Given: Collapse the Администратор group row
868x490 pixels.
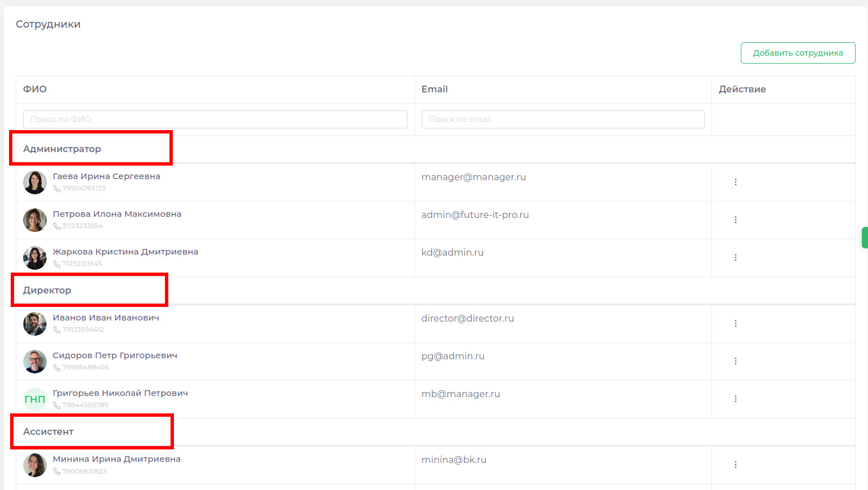Looking at the screenshot, I should point(62,149).
